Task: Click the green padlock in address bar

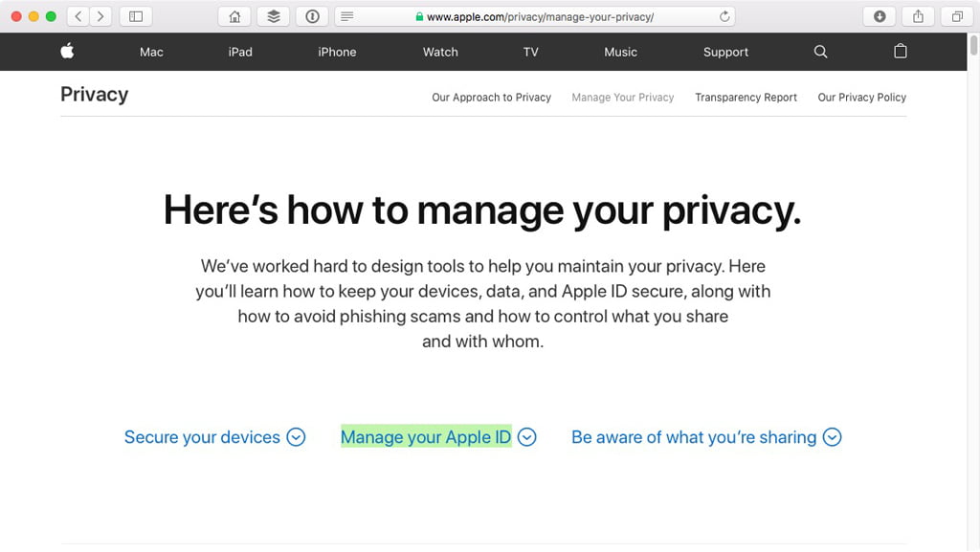Action: coord(419,17)
